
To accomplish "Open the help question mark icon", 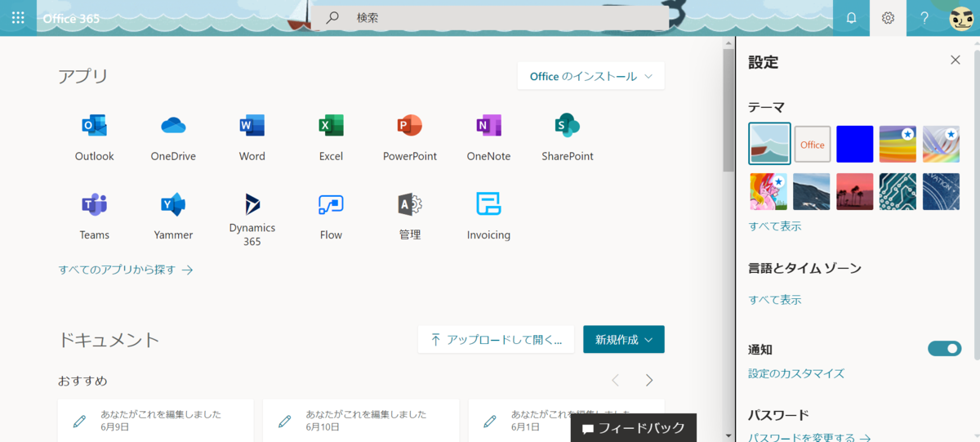I will coord(924,18).
